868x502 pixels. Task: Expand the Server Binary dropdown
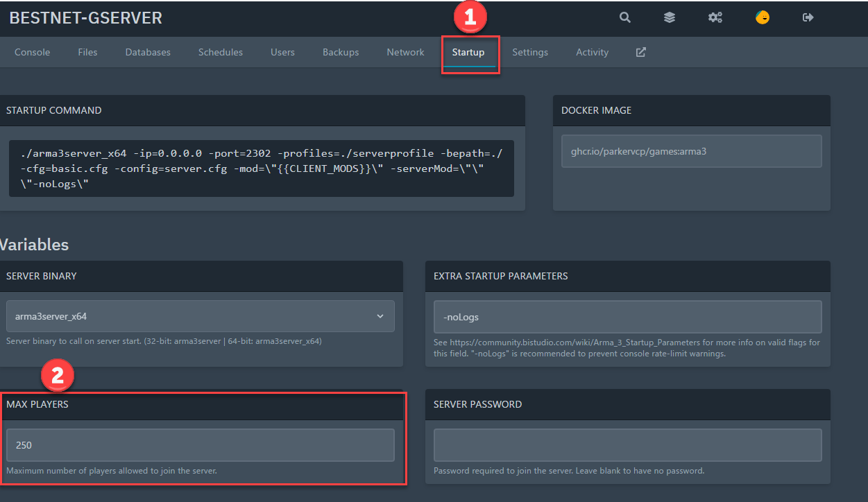pyautogui.click(x=201, y=316)
